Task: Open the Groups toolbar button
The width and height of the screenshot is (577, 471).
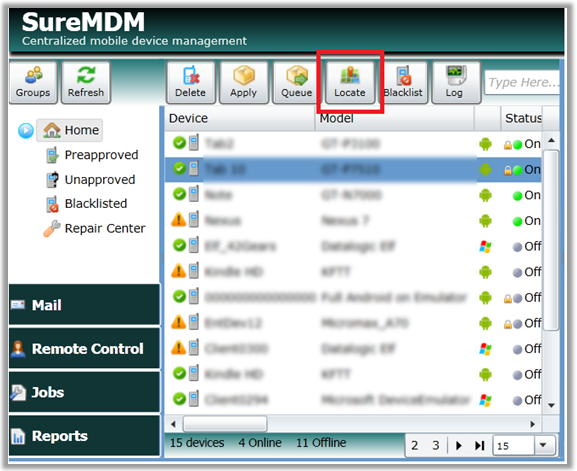Action: tap(33, 82)
